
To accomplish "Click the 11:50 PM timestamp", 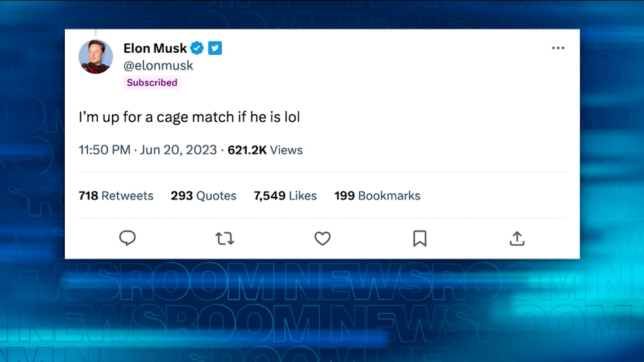I will (104, 150).
